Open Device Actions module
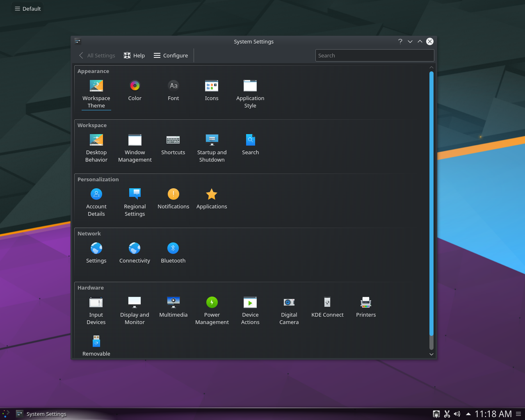This screenshot has width=525, height=420. coord(250,311)
